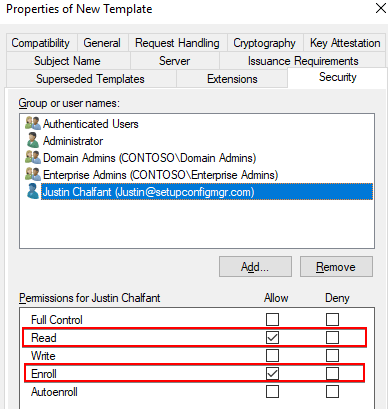Tick Deny for Write permission

coord(332,356)
